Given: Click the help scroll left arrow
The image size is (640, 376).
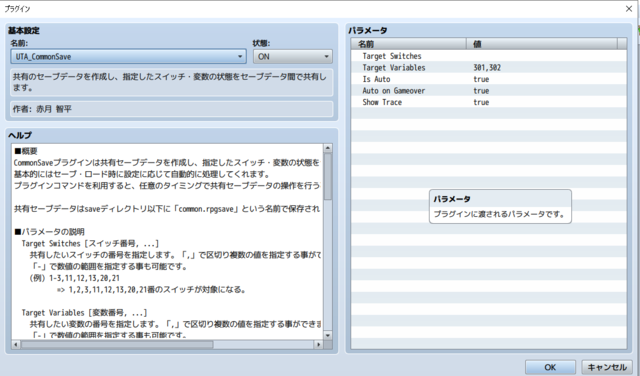Looking at the screenshot, I should (x=16, y=345).
